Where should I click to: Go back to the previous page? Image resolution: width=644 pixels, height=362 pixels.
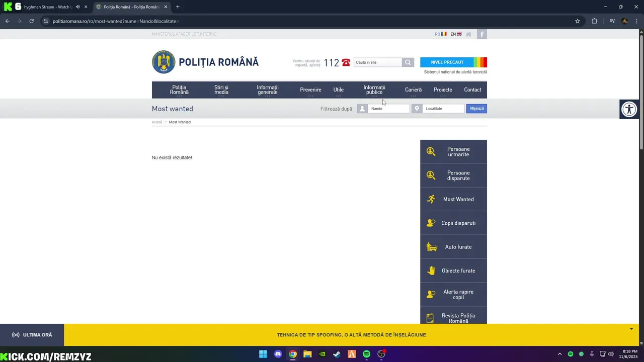pos(8,21)
